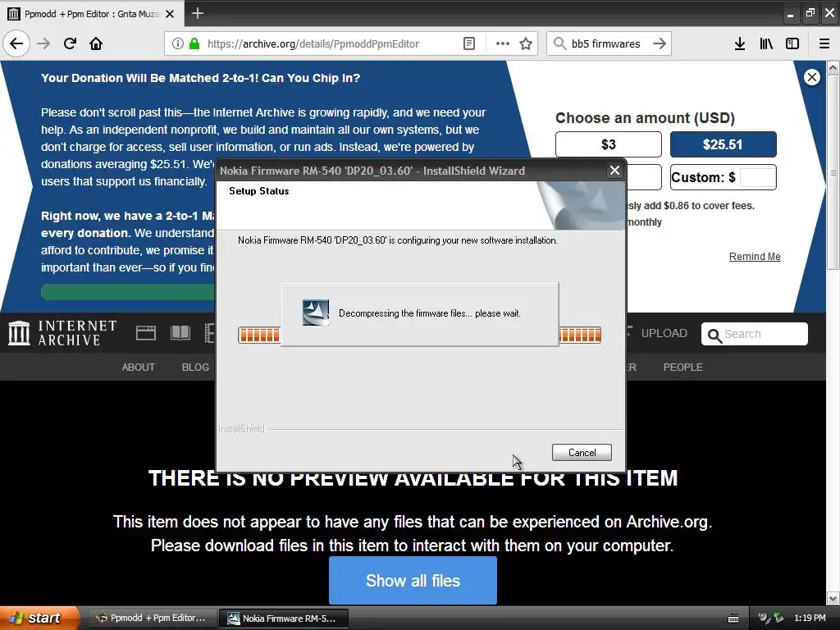Screen dimensions: 840x630
Task: Click the taskbar clock 1:19 PM
Action: pos(810,619)
